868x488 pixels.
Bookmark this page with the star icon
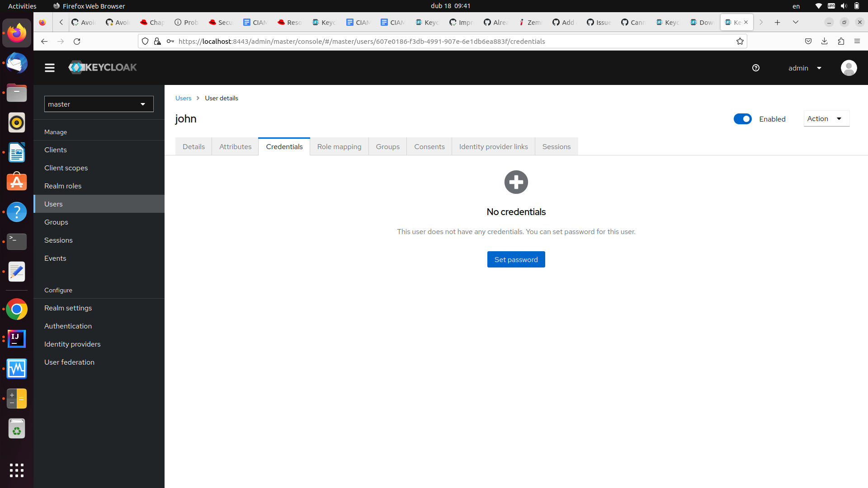[740, 41]
